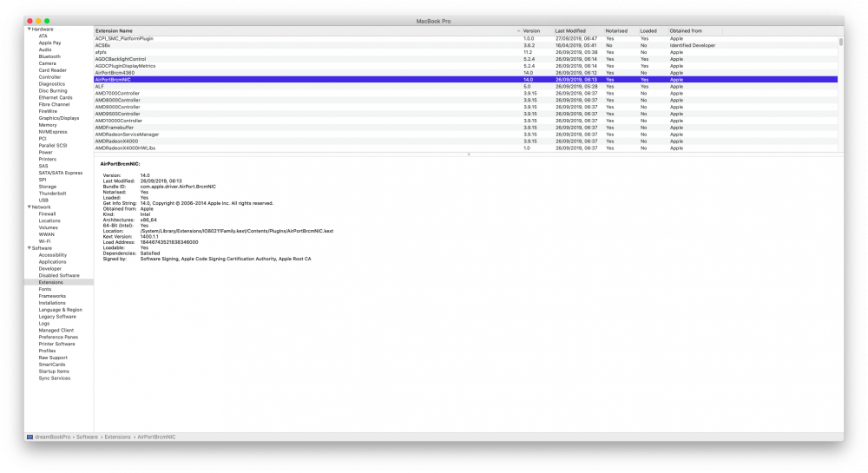Open Startup Items section
The height and width of the screenshot is (473, 868).
click(54, 371)
